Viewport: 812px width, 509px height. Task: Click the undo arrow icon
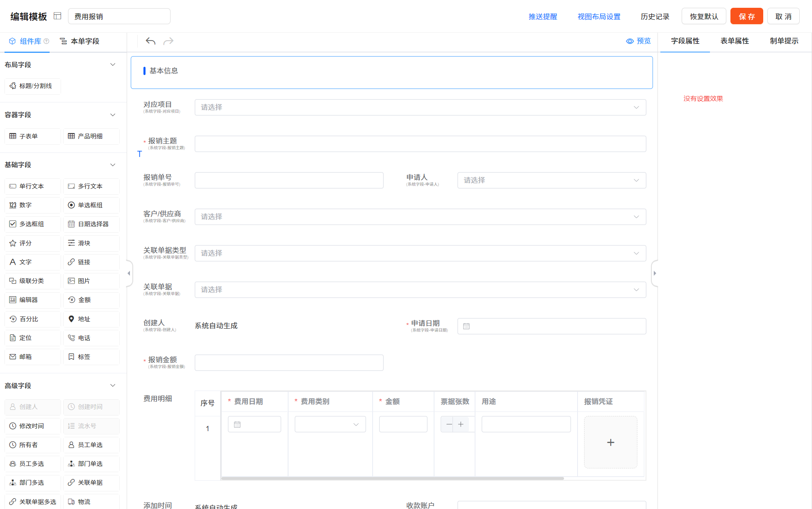pos(150,41)
